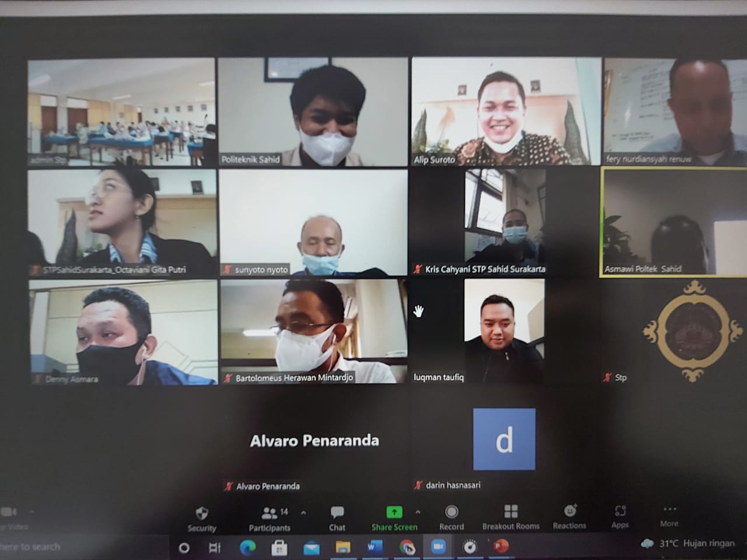Screen dimensions: 747x560
Task: Open Microsoft Edge from the taskbar
Action: click(x=247, y=548)
